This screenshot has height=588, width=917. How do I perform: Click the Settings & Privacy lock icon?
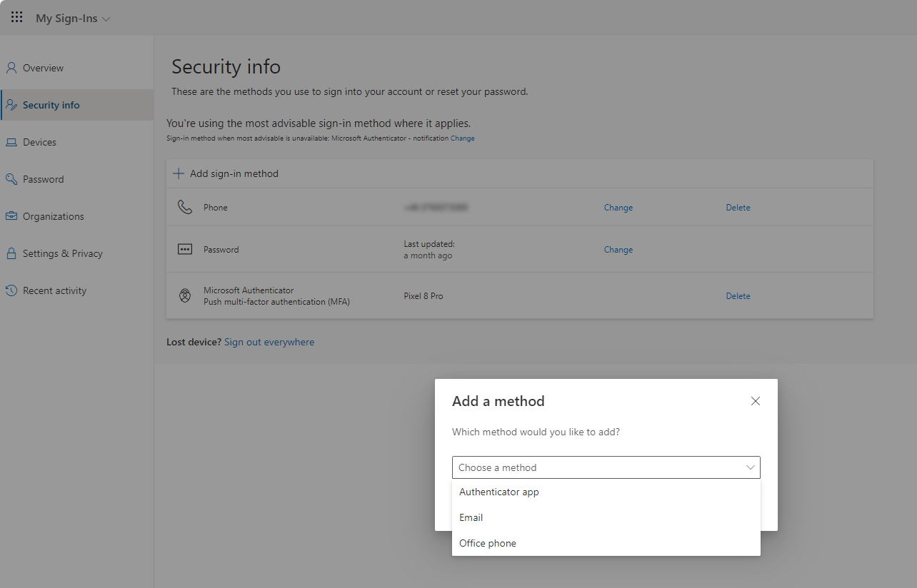tap(11, 253)
